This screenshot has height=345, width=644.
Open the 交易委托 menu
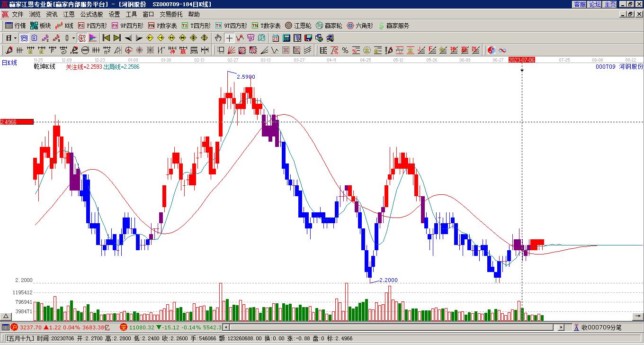(171, 15)
